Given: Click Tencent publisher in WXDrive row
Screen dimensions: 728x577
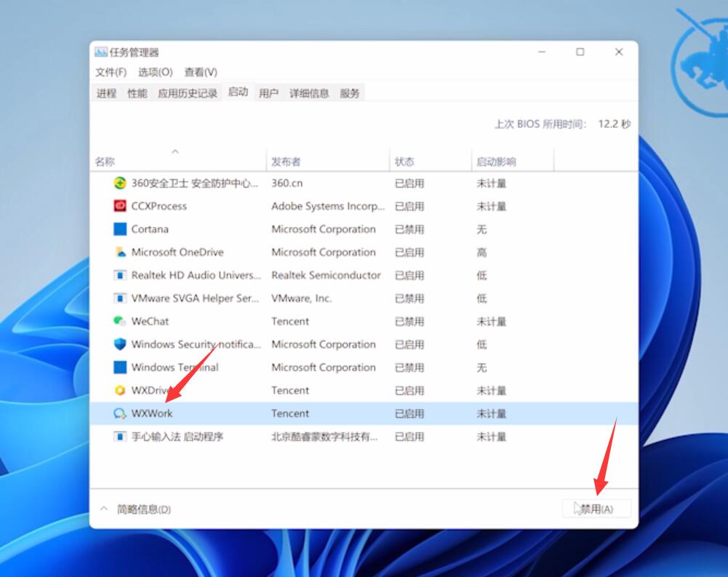Looking at the screenshot, I should pyautogui.click(x=290, y=390).
